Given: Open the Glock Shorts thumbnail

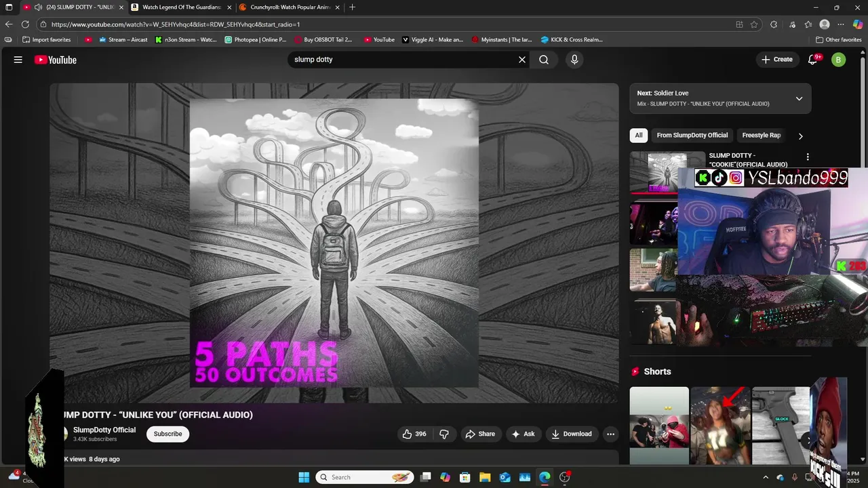Looking at the screenshot, I should pos(781,425).
